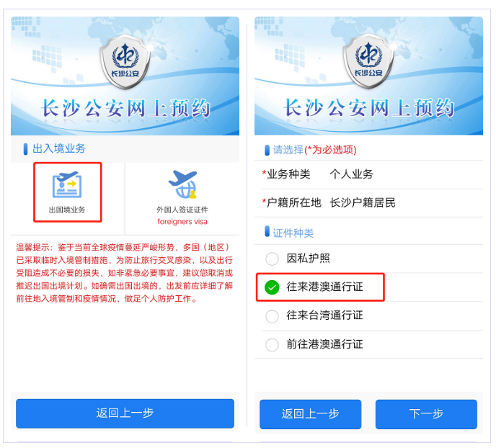Open the 外国人签证证件 globe plane icon
Image resolution: width=496 pixels, height=448 pixels.
coord(183,184)
